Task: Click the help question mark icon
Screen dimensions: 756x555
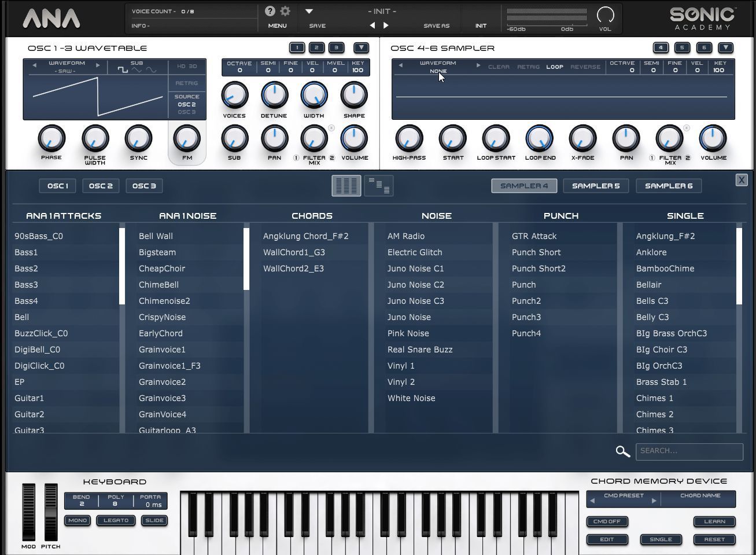Action: pos(270,11)
